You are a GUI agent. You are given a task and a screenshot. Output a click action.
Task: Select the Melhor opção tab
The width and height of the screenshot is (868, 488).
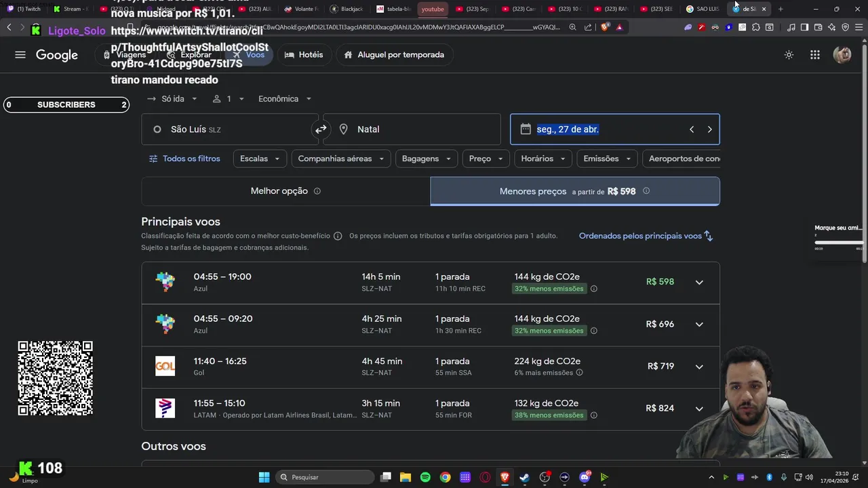click(x=285, y=191)
